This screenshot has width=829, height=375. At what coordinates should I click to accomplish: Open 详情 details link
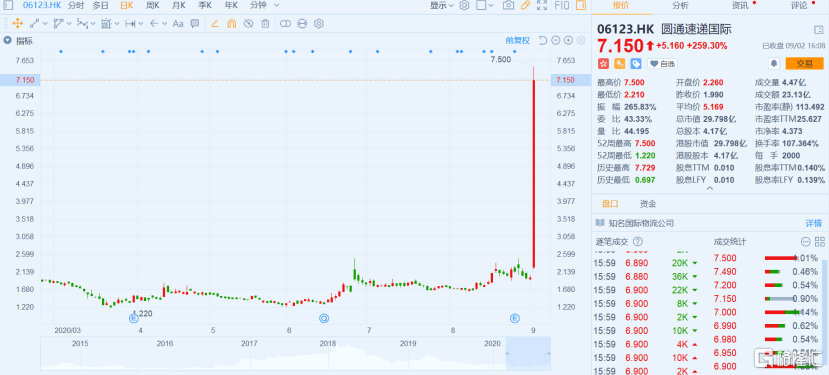814,223
